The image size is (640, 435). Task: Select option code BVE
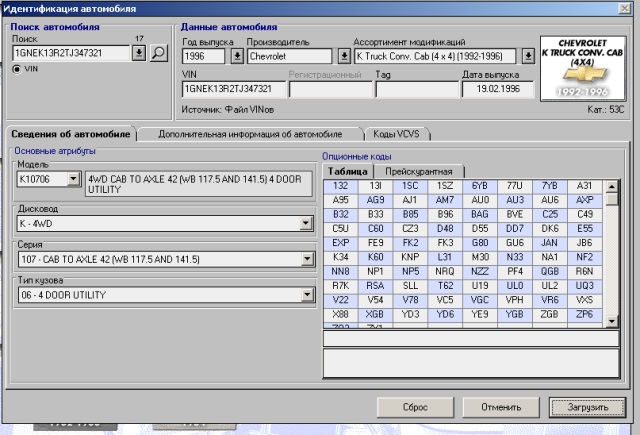click(515, 215)
